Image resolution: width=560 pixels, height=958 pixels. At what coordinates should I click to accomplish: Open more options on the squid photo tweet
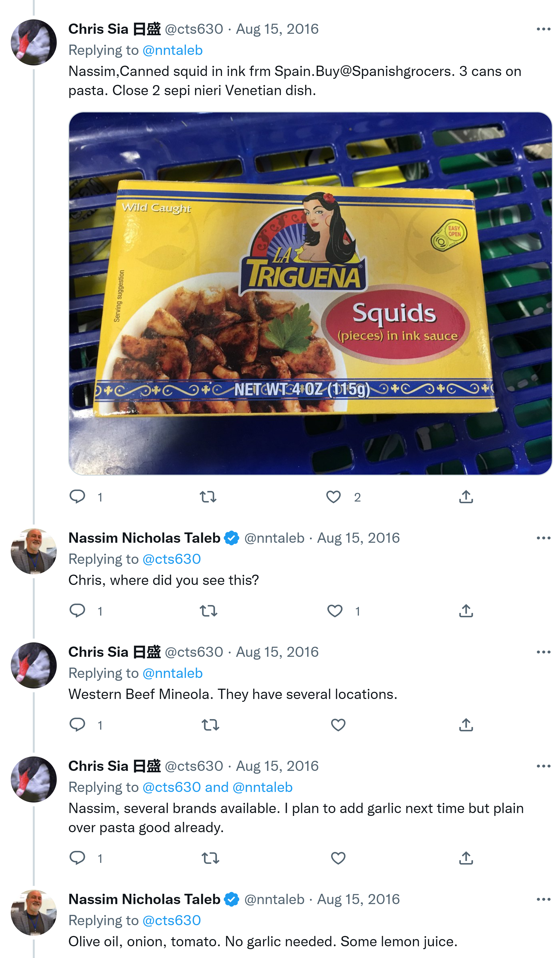coord(543,29)
